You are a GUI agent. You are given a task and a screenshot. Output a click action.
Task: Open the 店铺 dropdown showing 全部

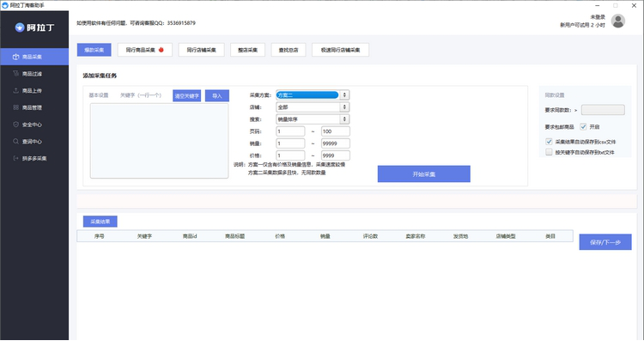point(313,107)
